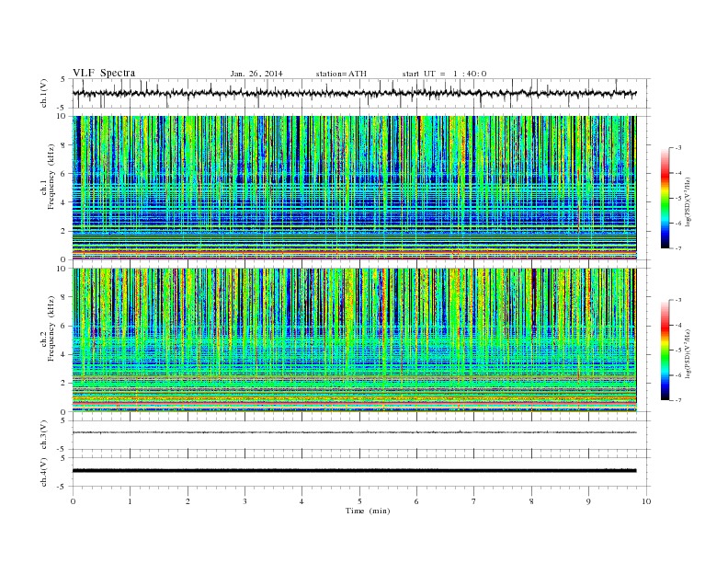Click the ch.1 color bar "log(PSD)(V²/Hz)" label
This screenshot has width=728, height=563.
click(x=688, y=201)
